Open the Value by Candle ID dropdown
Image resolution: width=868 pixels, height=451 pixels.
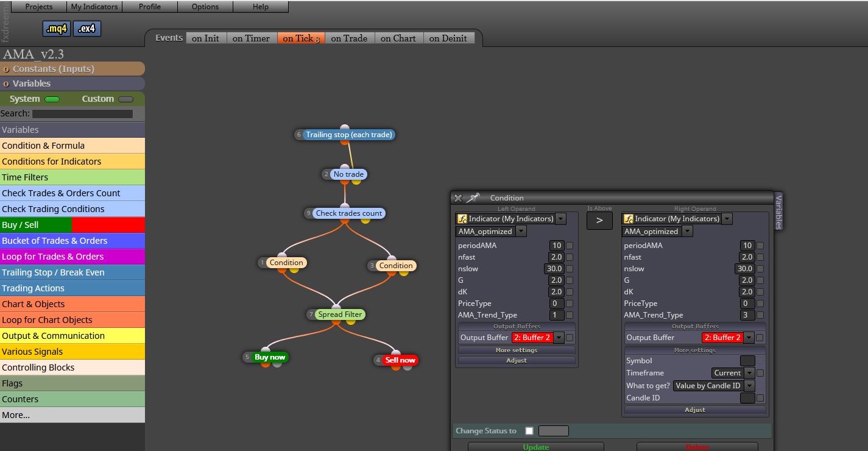pos(714,386)
